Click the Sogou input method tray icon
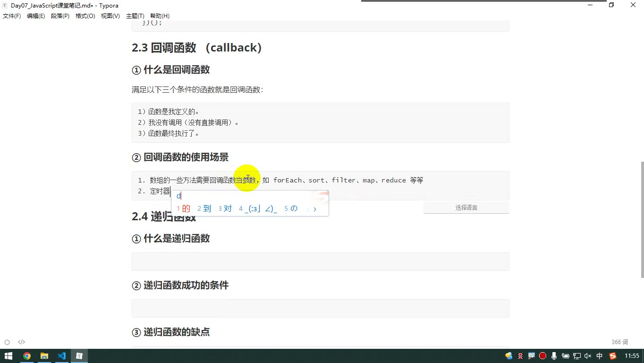The width and height of the screenshot is (644, 363). click(613, 356)
